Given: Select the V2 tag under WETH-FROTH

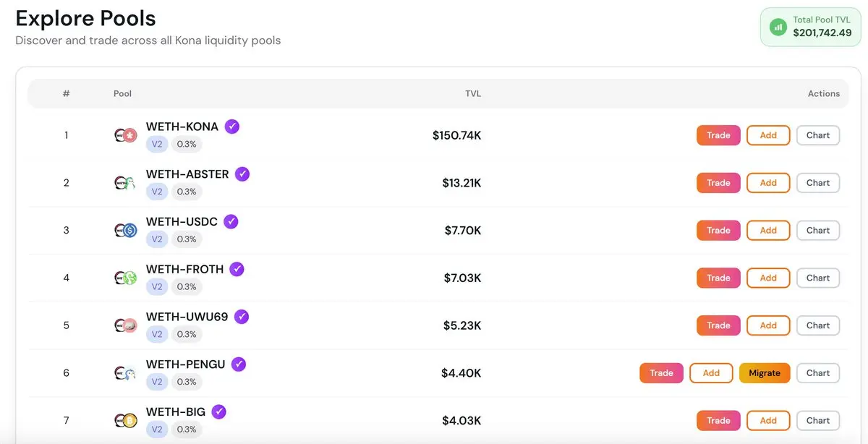Looking at the screenshot, I should point(157,287).
